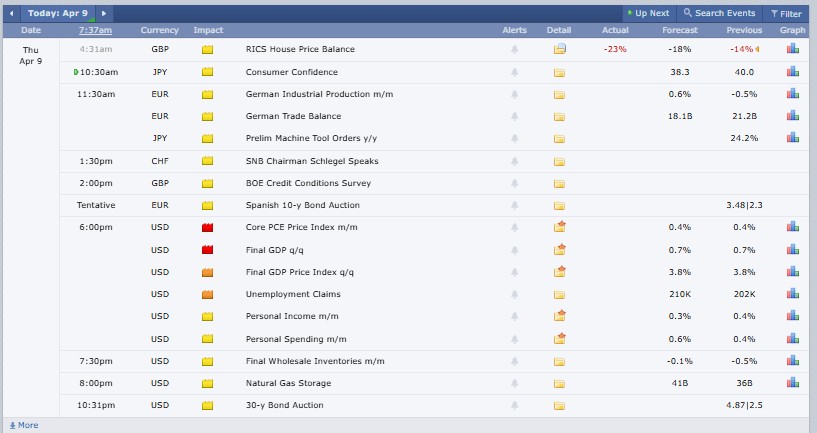Click red high-impact icon for Core PCE

click(208, 227)
